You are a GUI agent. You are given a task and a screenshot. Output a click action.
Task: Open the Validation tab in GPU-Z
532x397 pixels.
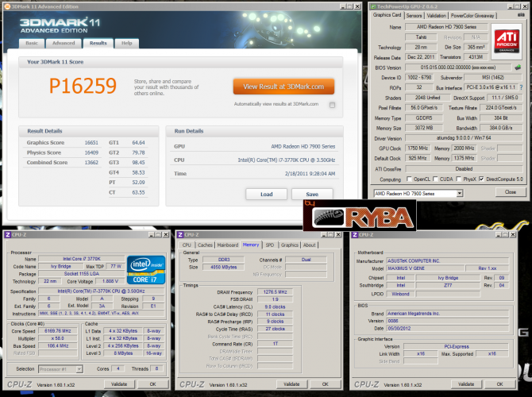click(437, 16)
